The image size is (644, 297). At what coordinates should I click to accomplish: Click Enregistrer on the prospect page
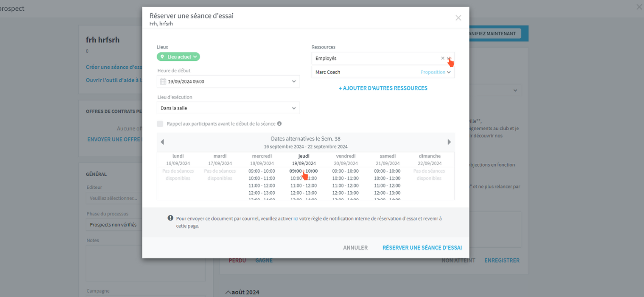click(502, 261)
